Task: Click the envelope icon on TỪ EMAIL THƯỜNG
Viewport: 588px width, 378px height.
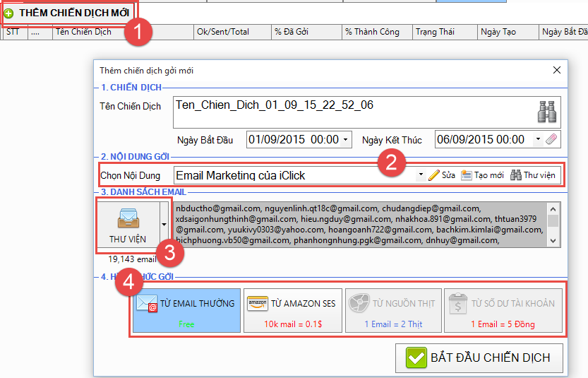Action: click(x=147, y=303)
